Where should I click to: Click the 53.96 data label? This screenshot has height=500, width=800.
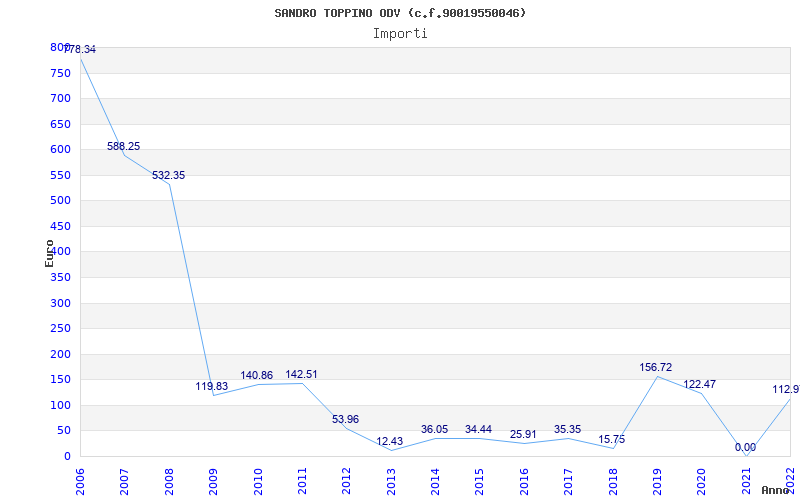point(345,419)
